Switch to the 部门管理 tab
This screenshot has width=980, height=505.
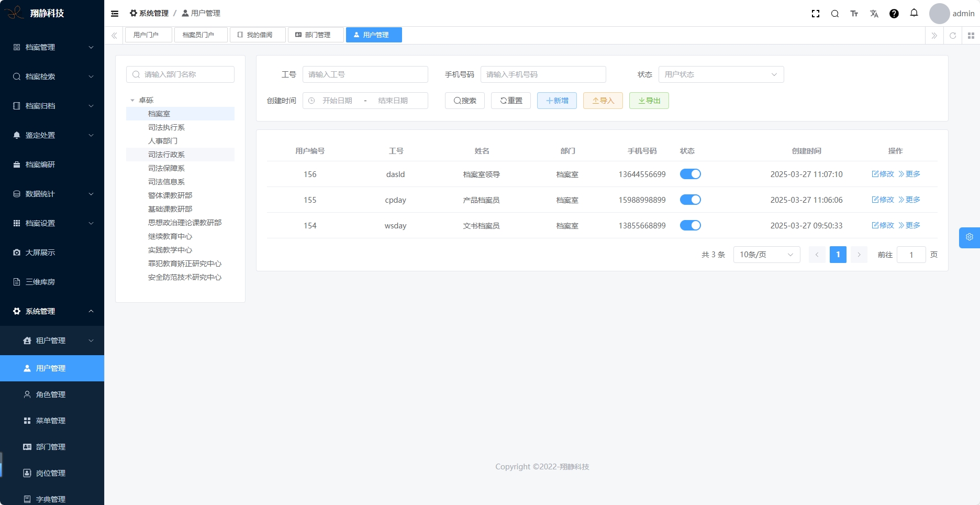(316, 35)
